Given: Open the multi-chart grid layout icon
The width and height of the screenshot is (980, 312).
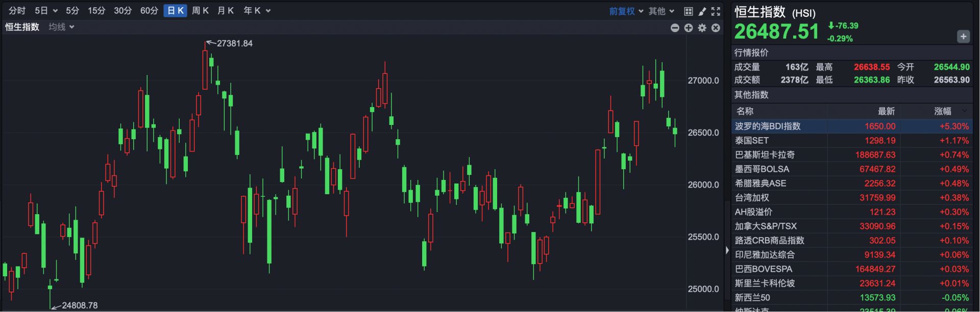Looking at the screenshot, I should tap(689, 11).
